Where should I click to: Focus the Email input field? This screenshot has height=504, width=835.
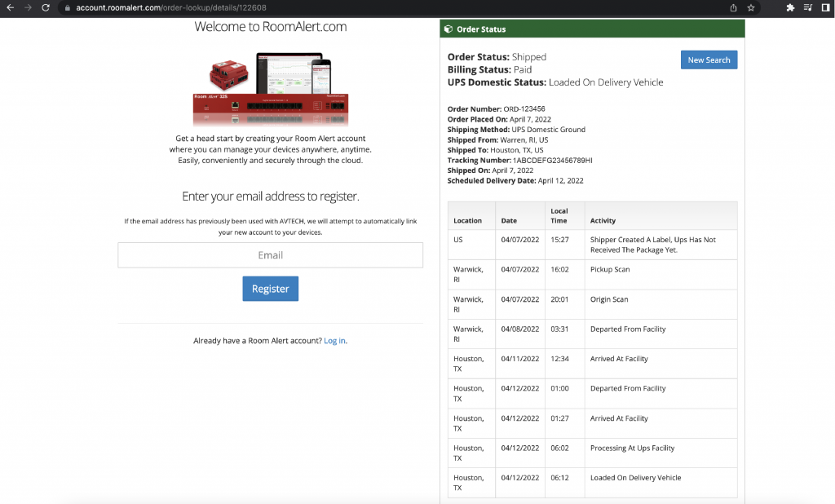[271, 255]
